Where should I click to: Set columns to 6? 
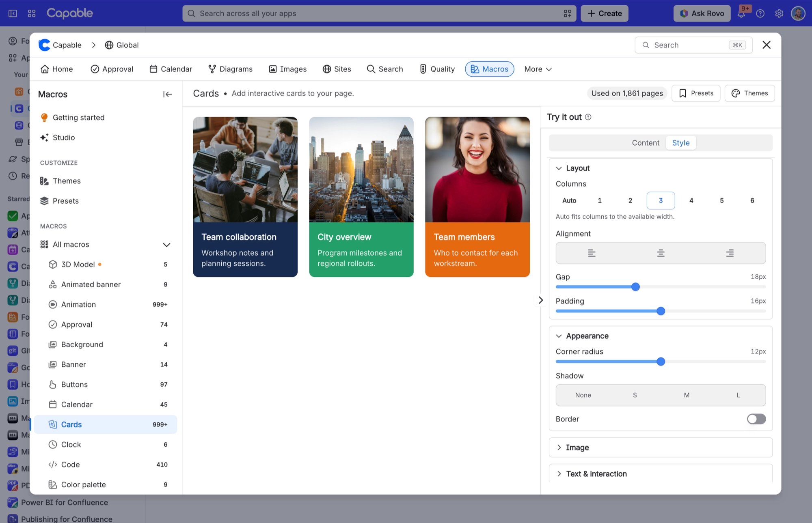coord(752,200)
